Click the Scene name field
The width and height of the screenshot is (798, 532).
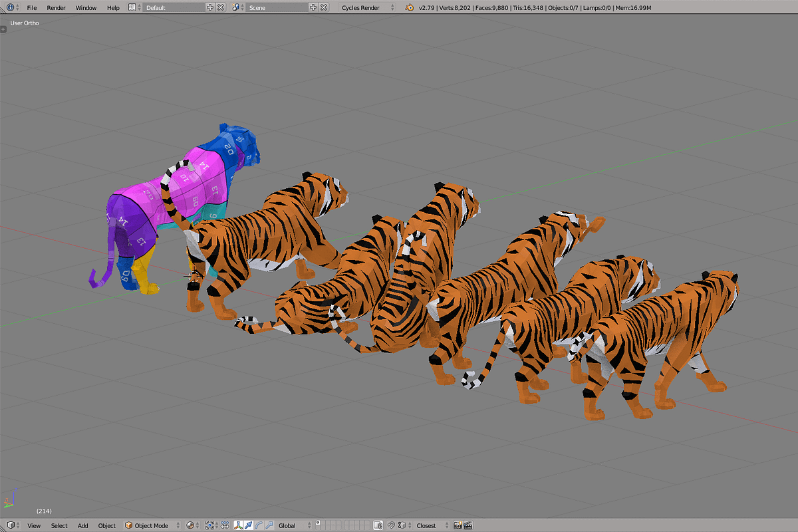click(x=277, y=7)
